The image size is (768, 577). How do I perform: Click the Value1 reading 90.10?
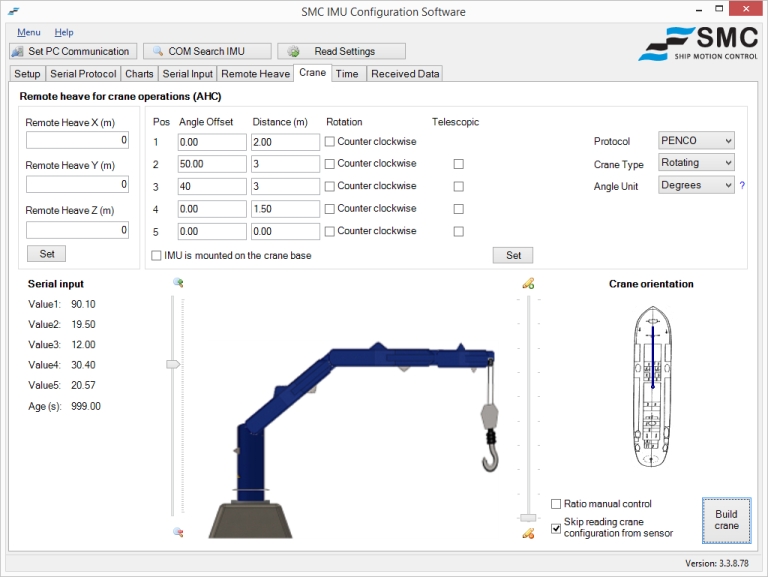(83, 304)
